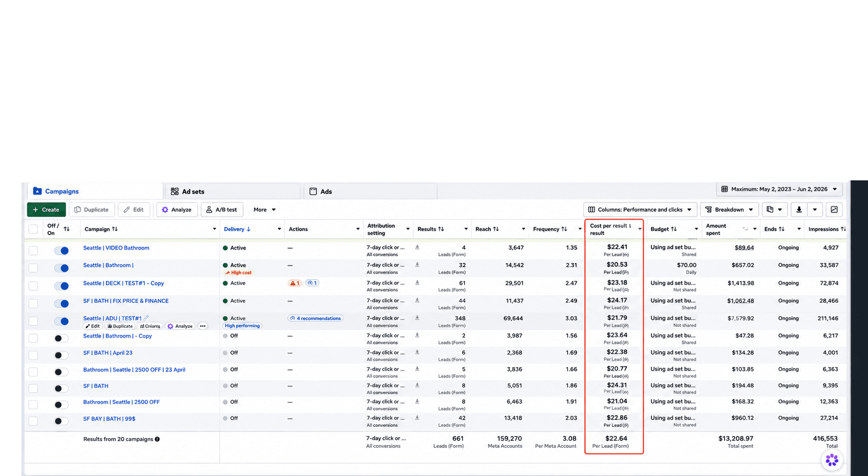Switch to the Ad sets tab
The image size is (868, 476).
[232, 191]
